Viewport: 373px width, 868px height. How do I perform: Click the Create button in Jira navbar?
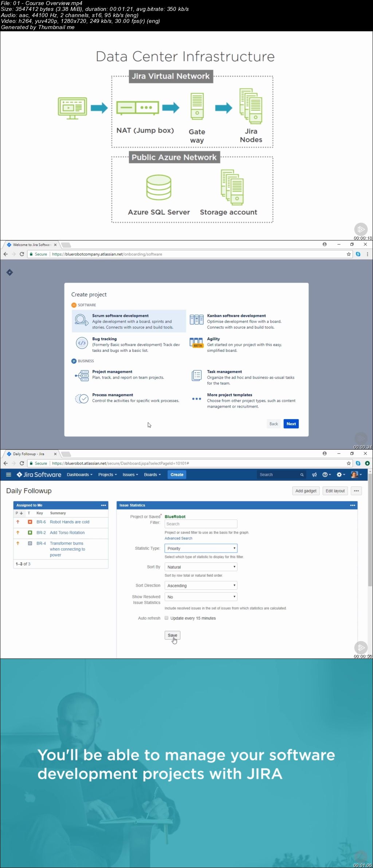click(x=177, y=475)
